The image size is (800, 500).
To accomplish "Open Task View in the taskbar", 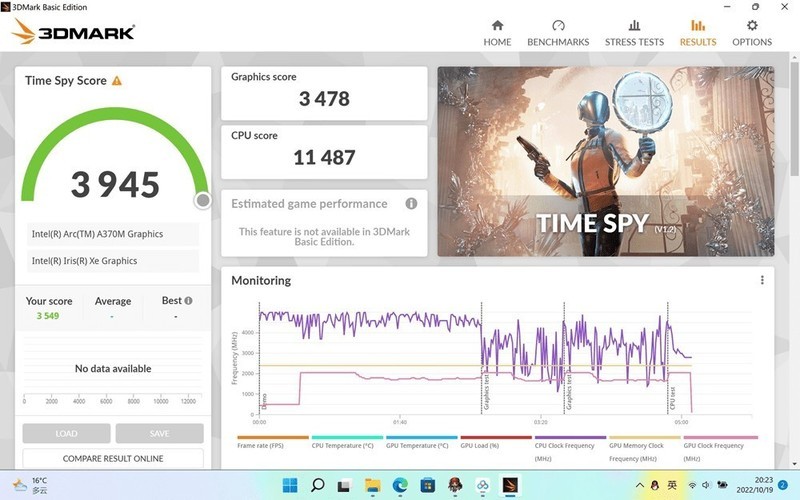I will pos(345,485).
